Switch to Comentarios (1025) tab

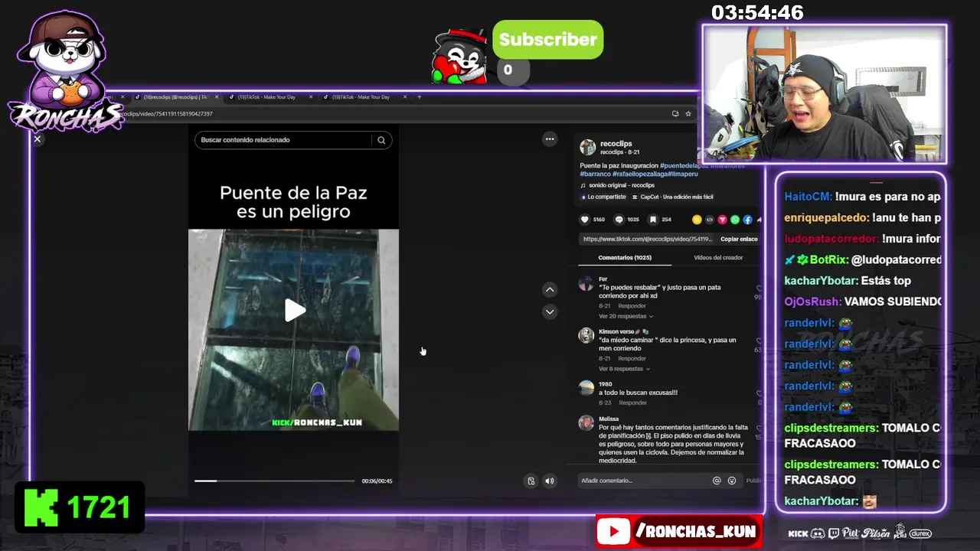625,258
